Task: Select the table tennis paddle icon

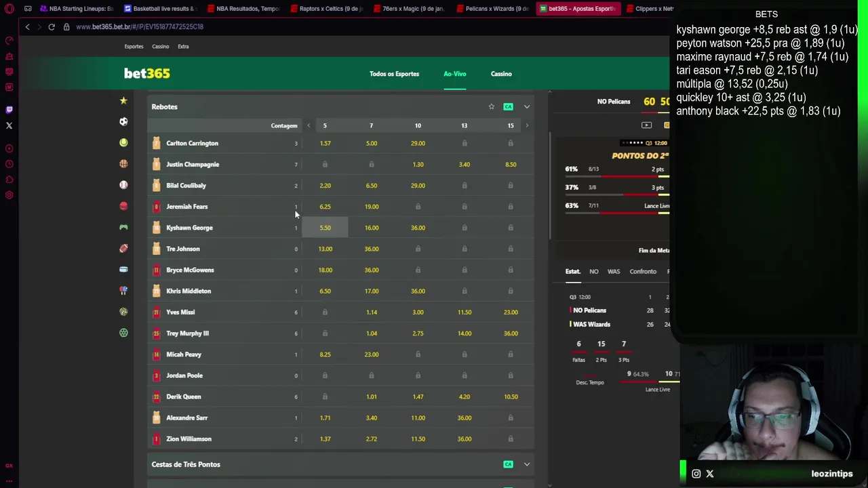Action: click(x=123, y=291)
